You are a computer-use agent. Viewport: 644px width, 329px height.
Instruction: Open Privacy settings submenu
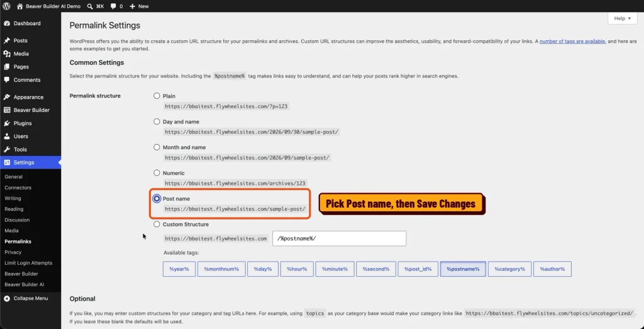[13, 252]
